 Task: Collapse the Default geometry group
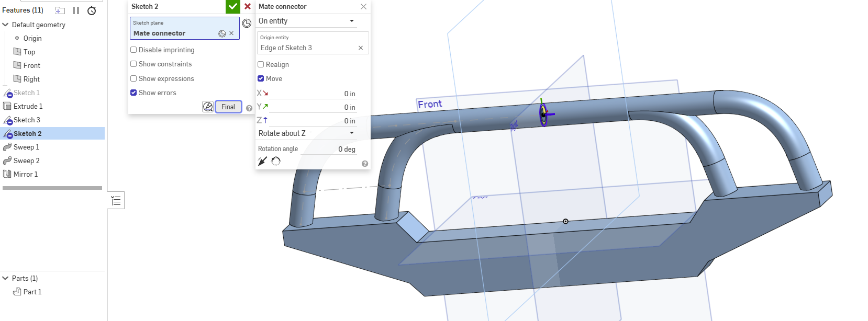point(6,25)
